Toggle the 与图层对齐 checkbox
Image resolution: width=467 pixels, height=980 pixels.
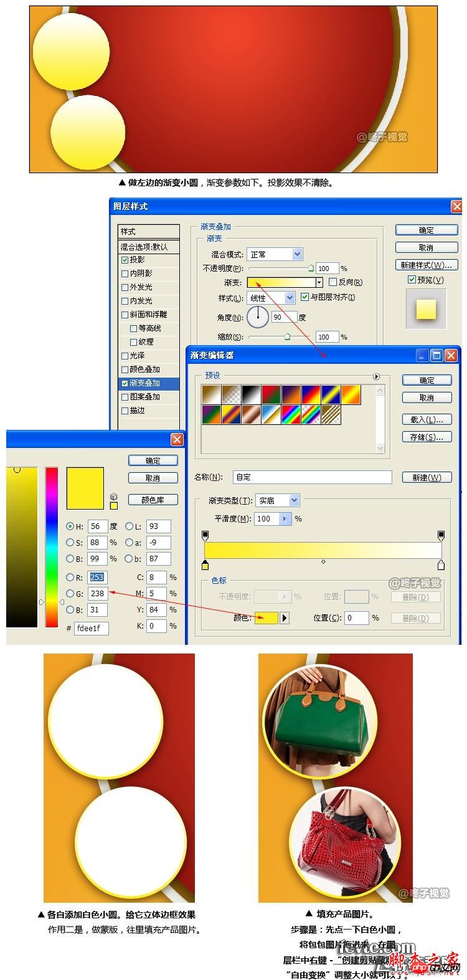(304, 297)
